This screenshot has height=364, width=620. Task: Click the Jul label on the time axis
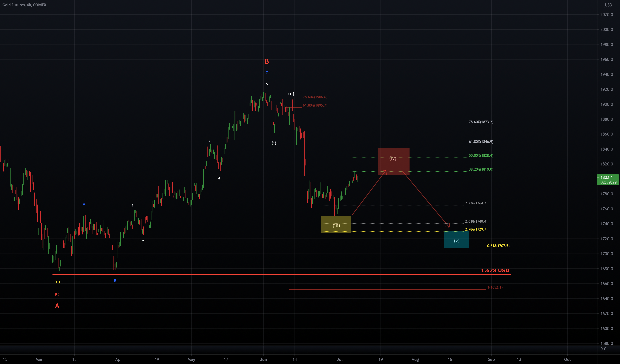(339, 359)
